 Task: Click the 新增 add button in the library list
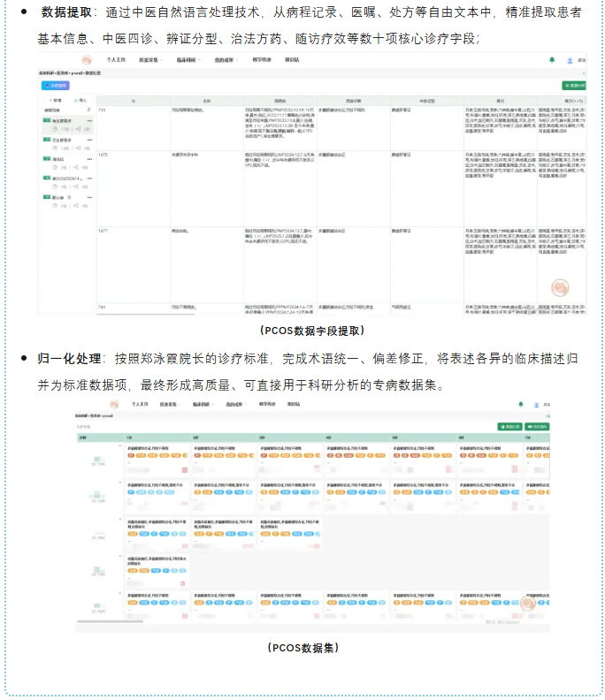pos(56,101)
